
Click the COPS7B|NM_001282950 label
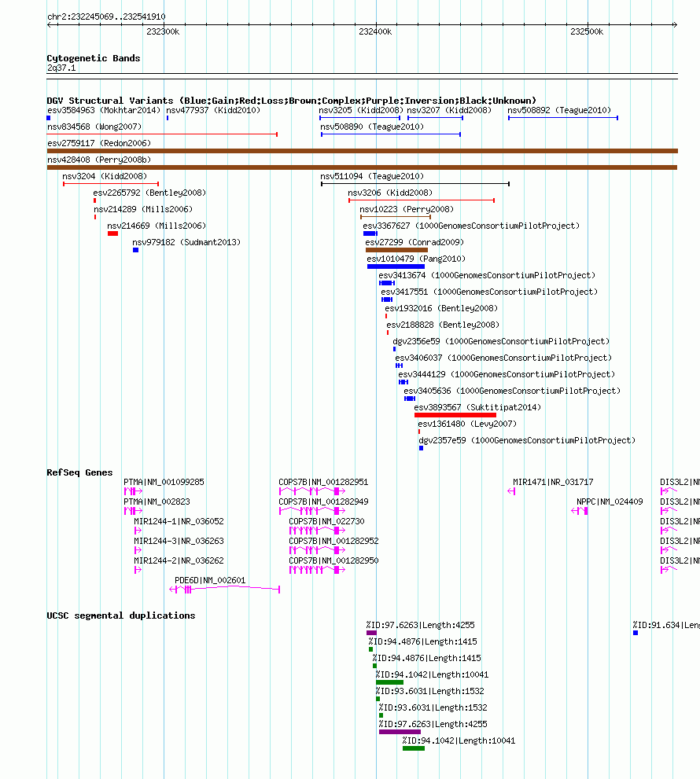click(333, 560)
